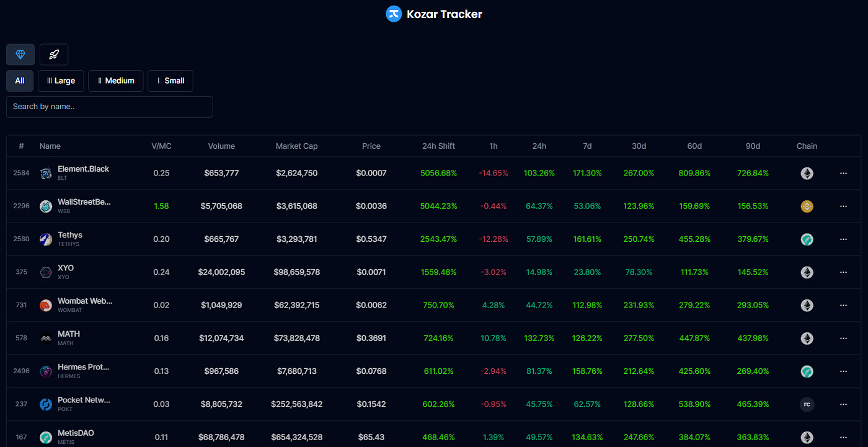Click the Kozar Tracker logo icon
Viewport: 868px width, 447px height.
tap(394, 14)
